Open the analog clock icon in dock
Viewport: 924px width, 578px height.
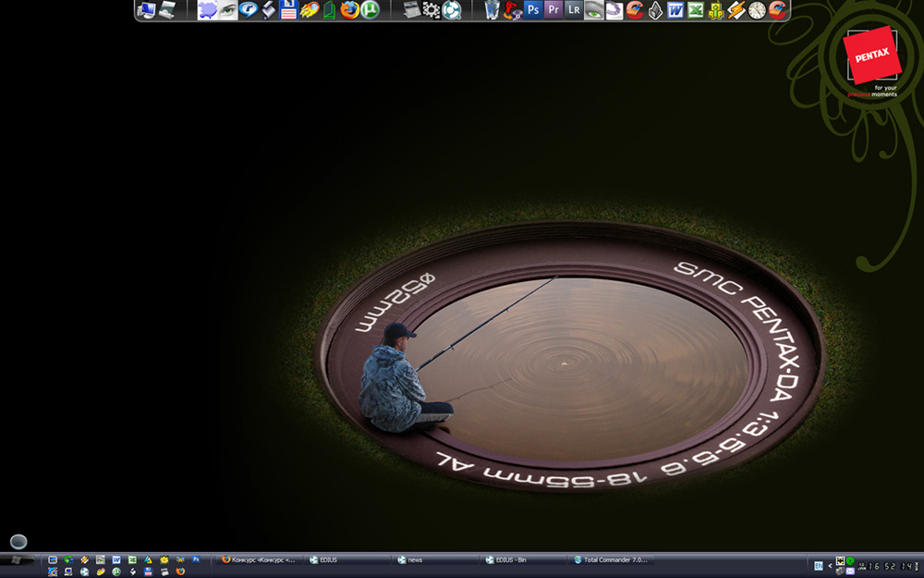757,10
